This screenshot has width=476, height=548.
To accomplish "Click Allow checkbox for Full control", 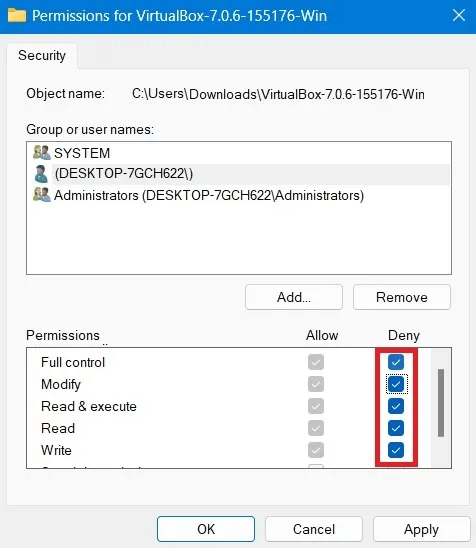I will (316, 362).
